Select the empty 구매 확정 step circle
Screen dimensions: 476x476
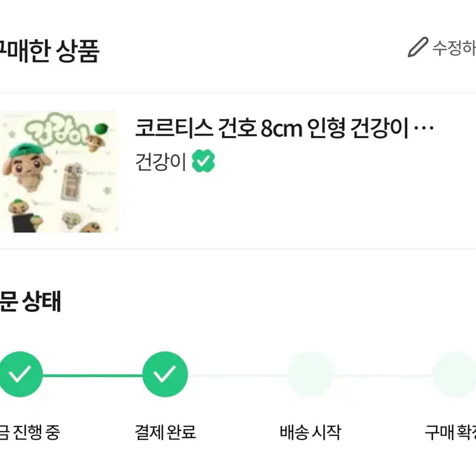pyautogui.click(x=455, y=374)
